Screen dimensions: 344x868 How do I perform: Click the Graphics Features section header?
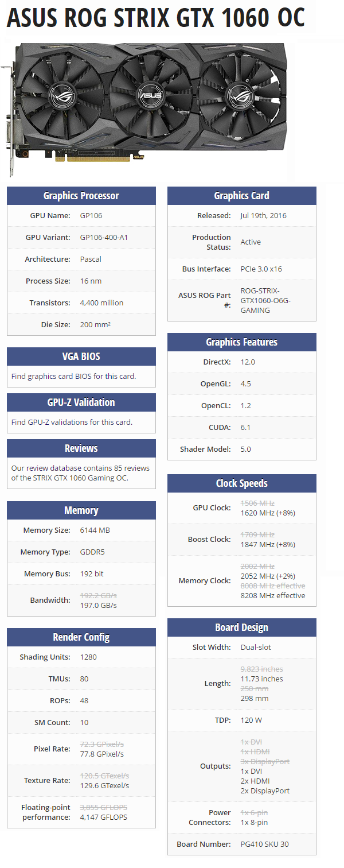pyautogui.click(x=242, y=342)
